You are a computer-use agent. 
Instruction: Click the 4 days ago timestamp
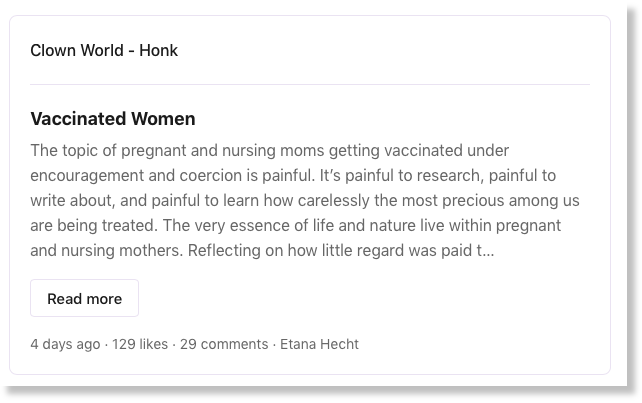pos(65,344)
